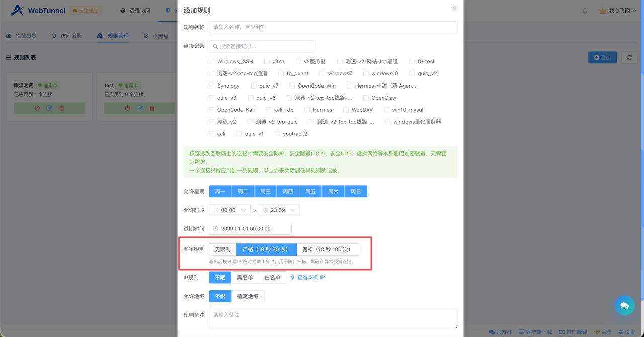
Task: Close the 添加规则 dialog
Action: (455, 8)
